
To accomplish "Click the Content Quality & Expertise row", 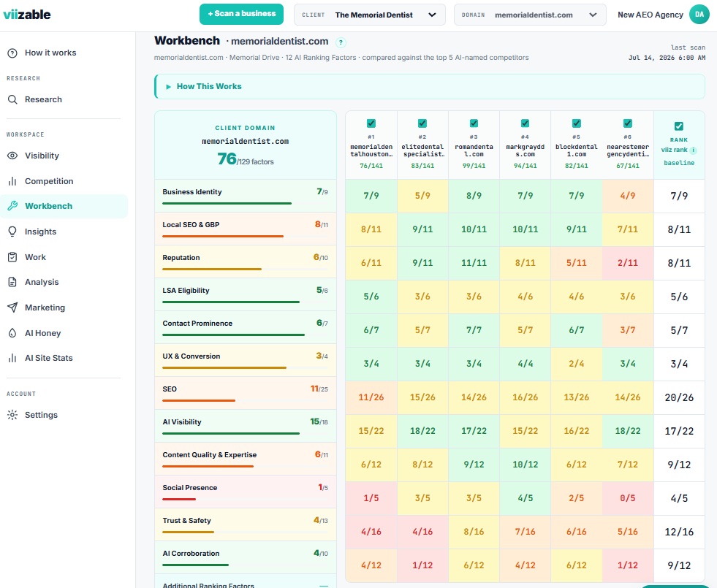I will coord(246,459).
